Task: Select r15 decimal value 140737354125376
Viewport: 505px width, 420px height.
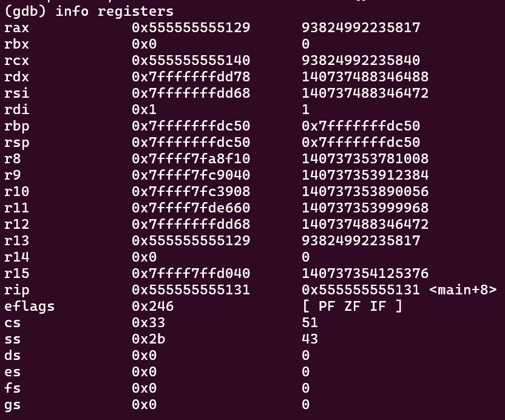Action: coord(365,274)
